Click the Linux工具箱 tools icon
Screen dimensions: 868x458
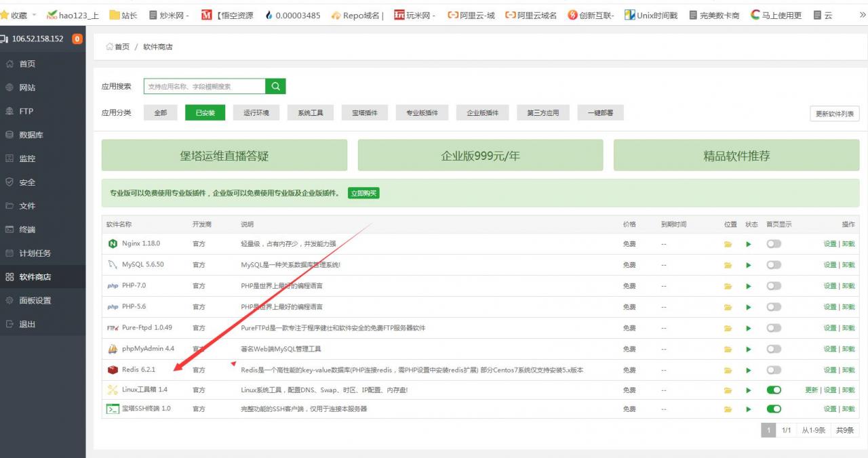(113, 390)
